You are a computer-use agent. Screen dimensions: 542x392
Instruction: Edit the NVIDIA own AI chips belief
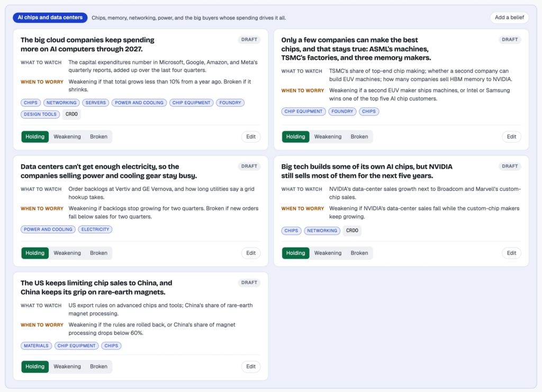(x=511, y=253)
